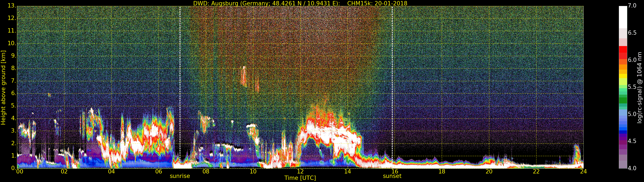644x182 pixels.
Task: Click colorbar value label '4.5'
Action: [632, 141]
